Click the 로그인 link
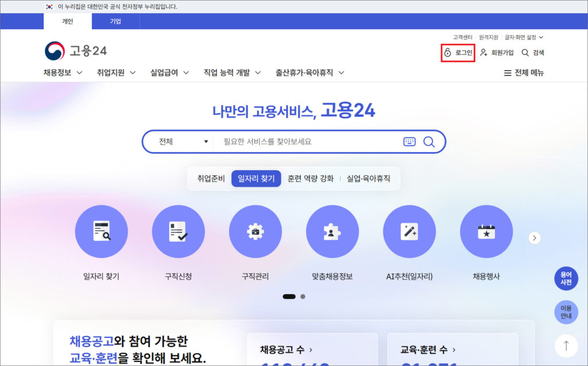This screenshot has height=366, width=588. [x=458, y=53]
